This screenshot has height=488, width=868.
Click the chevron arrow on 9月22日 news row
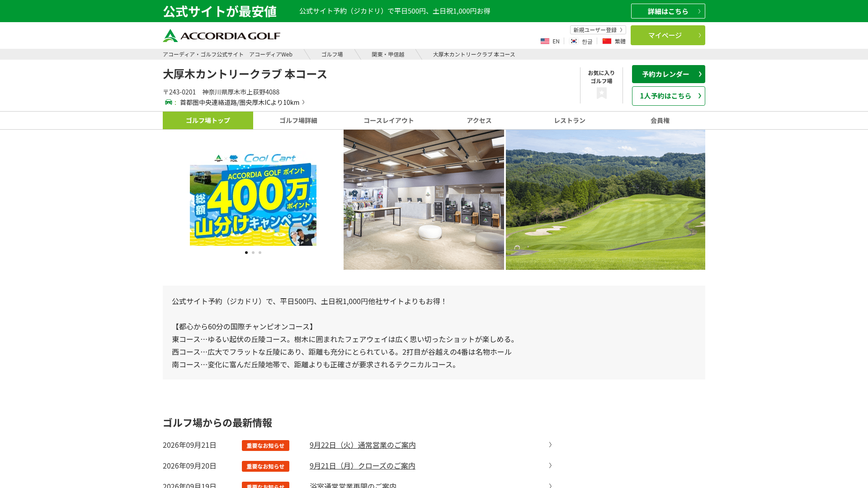[x=550, y=445]
